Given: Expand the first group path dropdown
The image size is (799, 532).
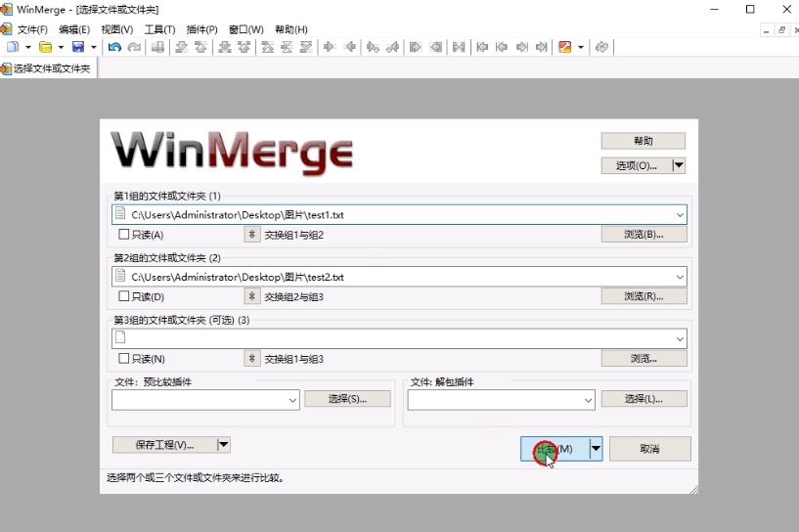Looking at the screenshot, I should 680,215.
